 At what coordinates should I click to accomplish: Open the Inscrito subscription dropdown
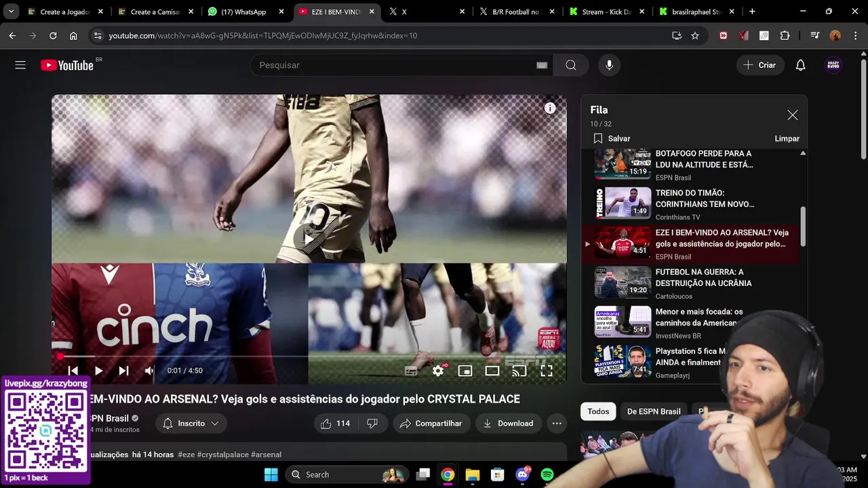coord(191,424)
